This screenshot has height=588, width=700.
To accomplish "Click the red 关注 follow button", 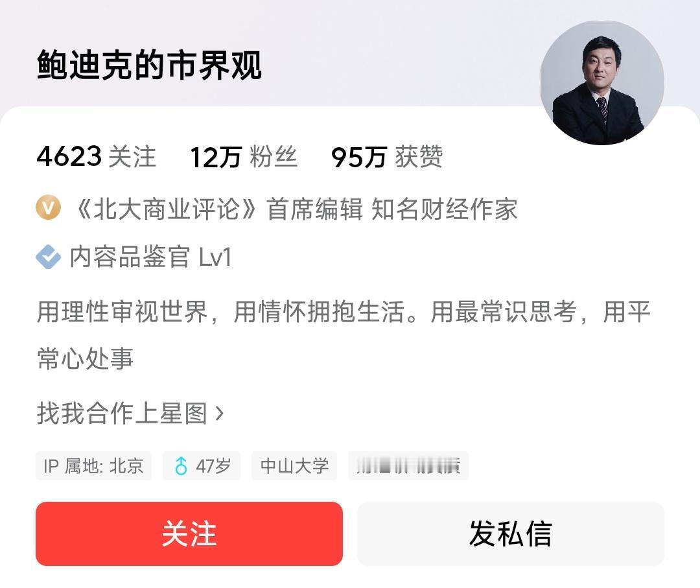I will point(189,534).
